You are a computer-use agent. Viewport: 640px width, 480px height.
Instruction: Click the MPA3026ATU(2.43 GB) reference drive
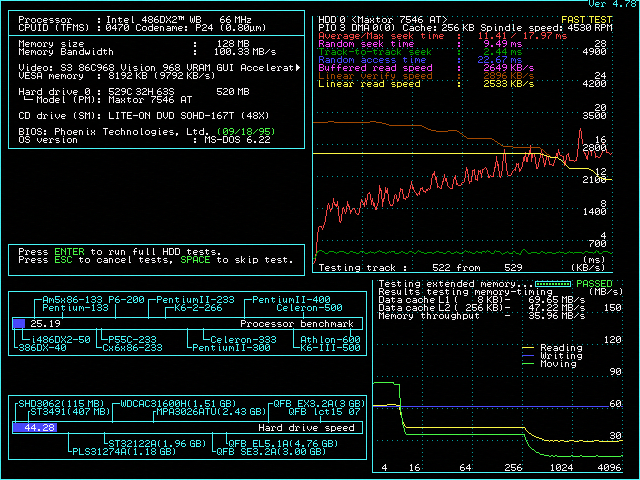211,412
